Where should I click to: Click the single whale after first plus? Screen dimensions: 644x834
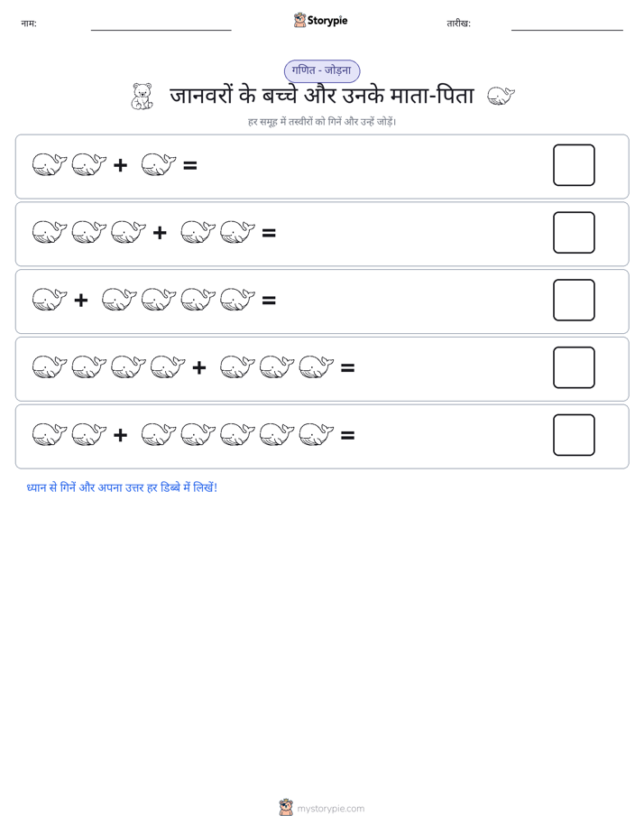[x=159, y=164]
